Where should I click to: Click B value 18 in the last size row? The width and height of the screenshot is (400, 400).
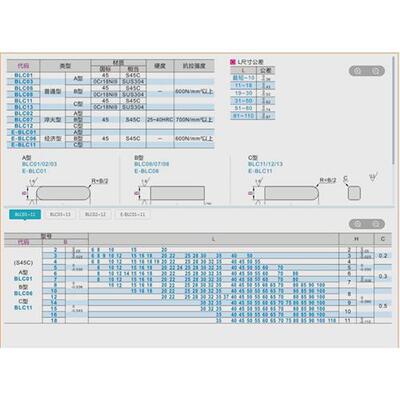(x=54, y=320)
